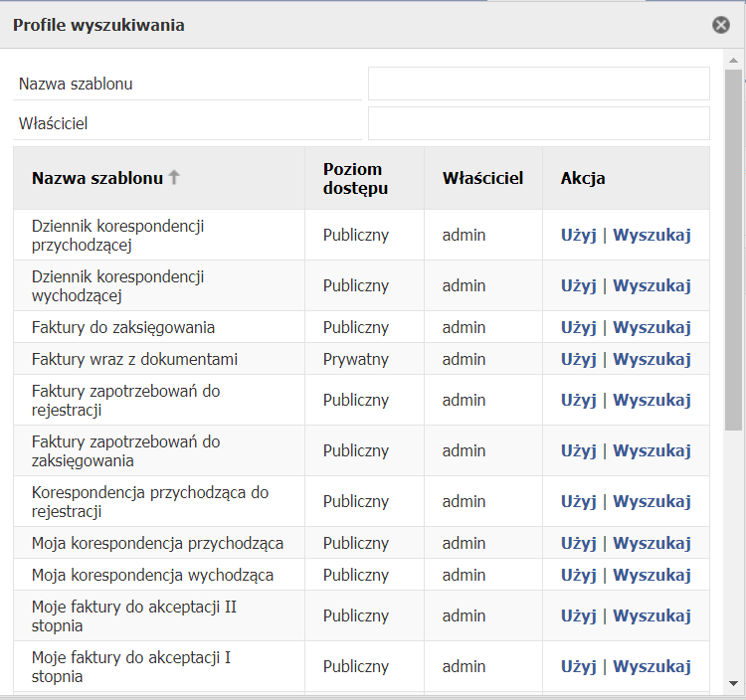The height and width of the screenshot is (700, 746).
Task: Use the Dziennik korespondencji przychodzącej template
Action: pos(578,236)
